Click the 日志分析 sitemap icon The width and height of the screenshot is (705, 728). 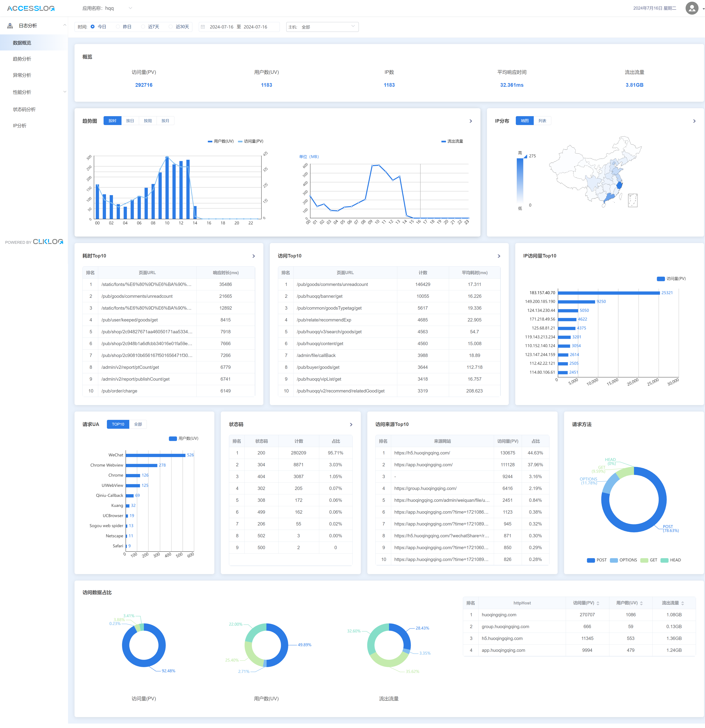10,26
